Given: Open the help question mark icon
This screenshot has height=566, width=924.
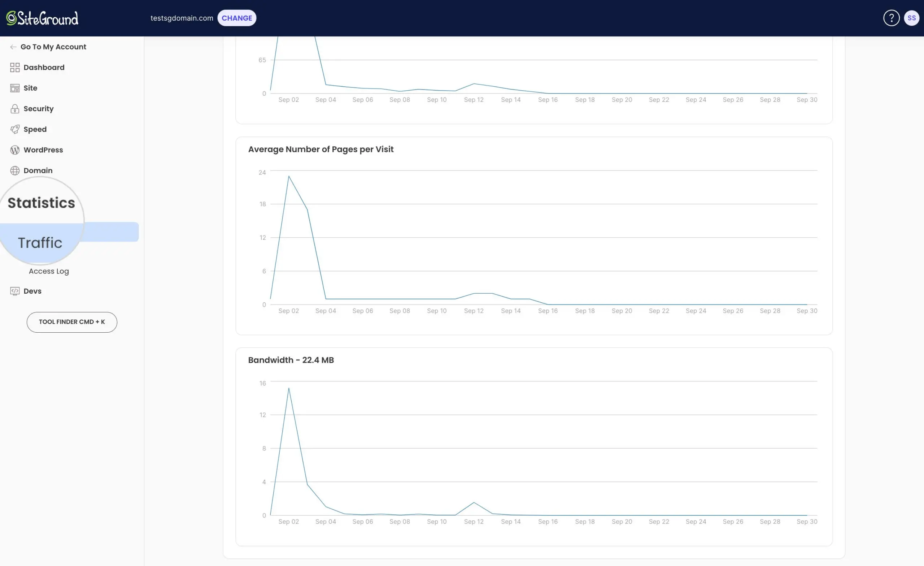Looking at the screenshot, I should pyautogui.click(x=891, y=18).
